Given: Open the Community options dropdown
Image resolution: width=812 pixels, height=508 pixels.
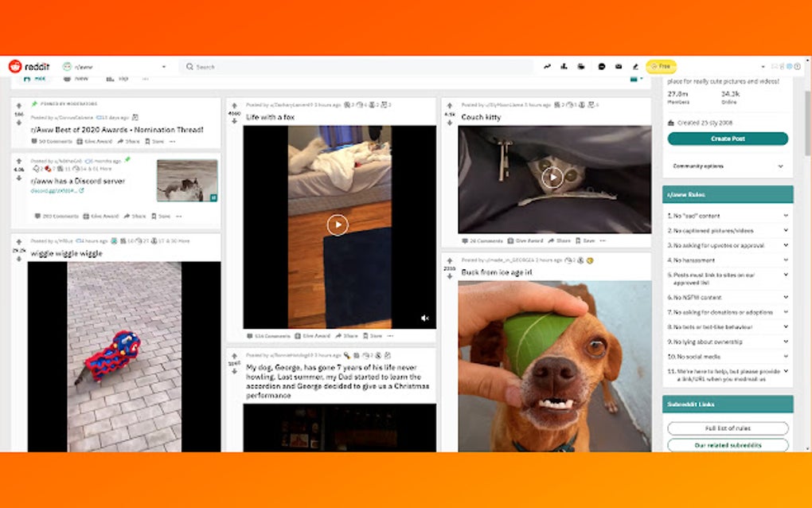Looking at the screenshot, I should pyautogui.click(x=726, y=166).
